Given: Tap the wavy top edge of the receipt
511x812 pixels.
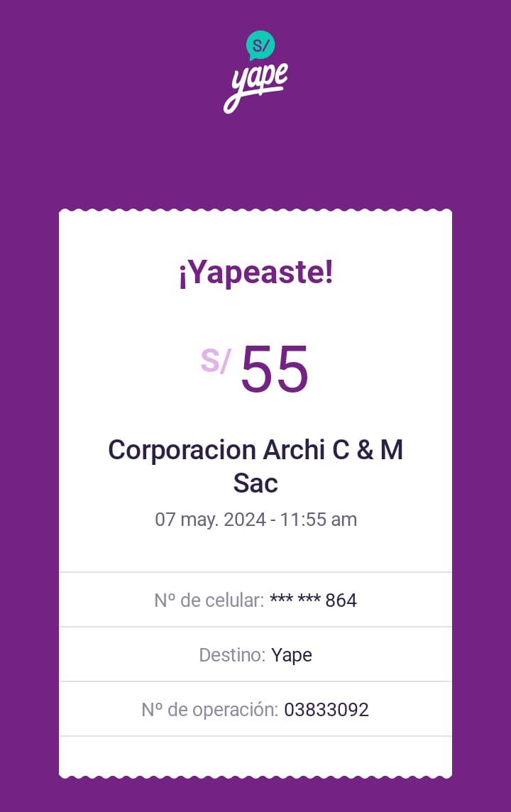Looking at the screenshot, I should pos(255,212).
